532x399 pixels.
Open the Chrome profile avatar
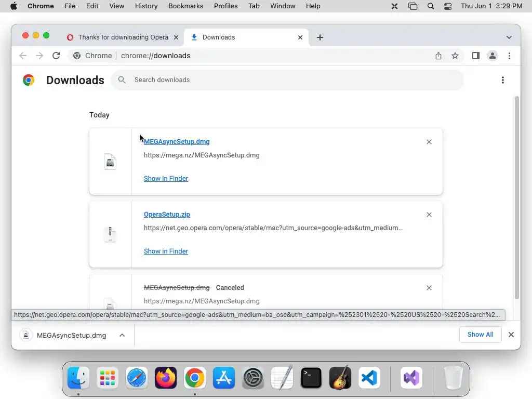point(493,56)
